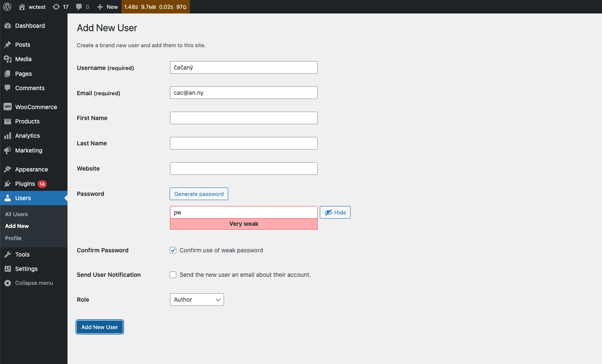The height and width of the screenshot is (364, 602).
Task: Click the Analytics bar-chart icon
Action: pyautogui.click(x=7, y=136)
